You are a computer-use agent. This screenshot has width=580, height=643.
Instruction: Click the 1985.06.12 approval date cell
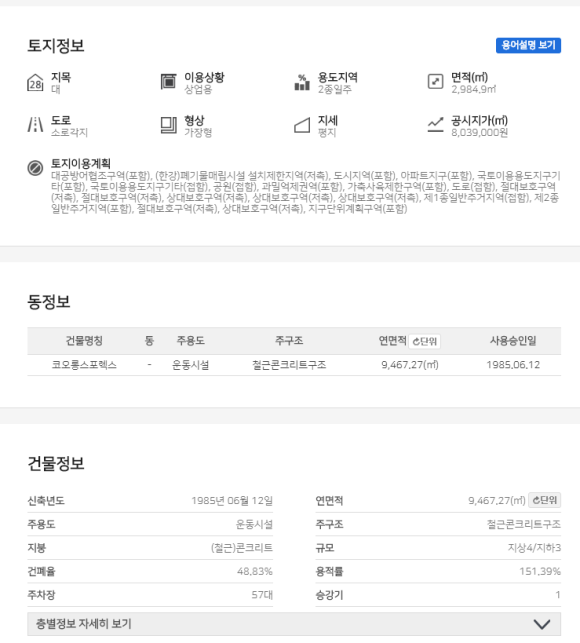coord(513,365)
